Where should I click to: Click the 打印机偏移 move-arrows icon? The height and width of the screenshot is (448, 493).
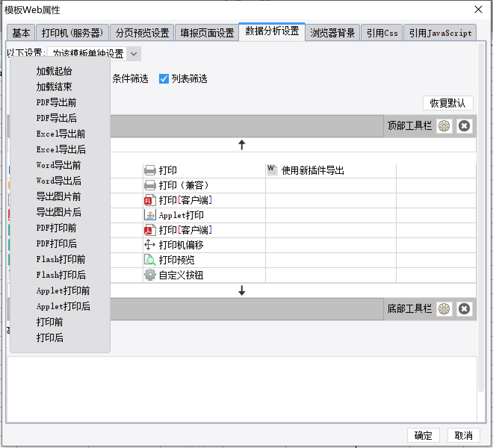tap(150, 245)
